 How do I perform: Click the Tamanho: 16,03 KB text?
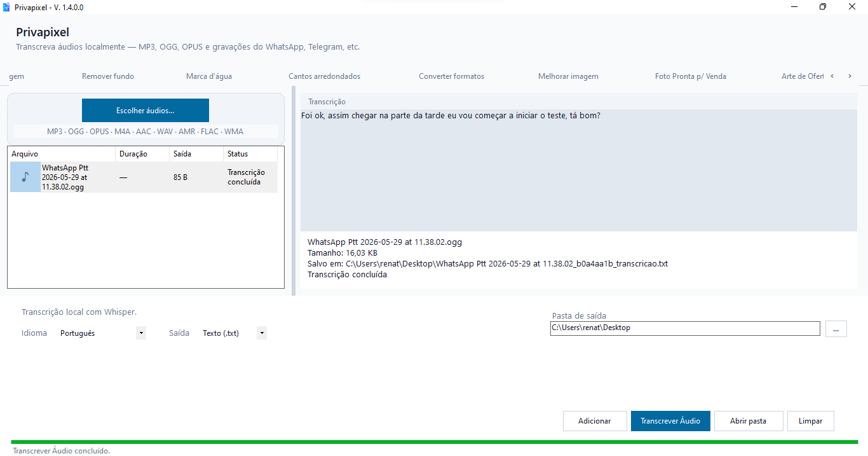[x=342, y=253]
